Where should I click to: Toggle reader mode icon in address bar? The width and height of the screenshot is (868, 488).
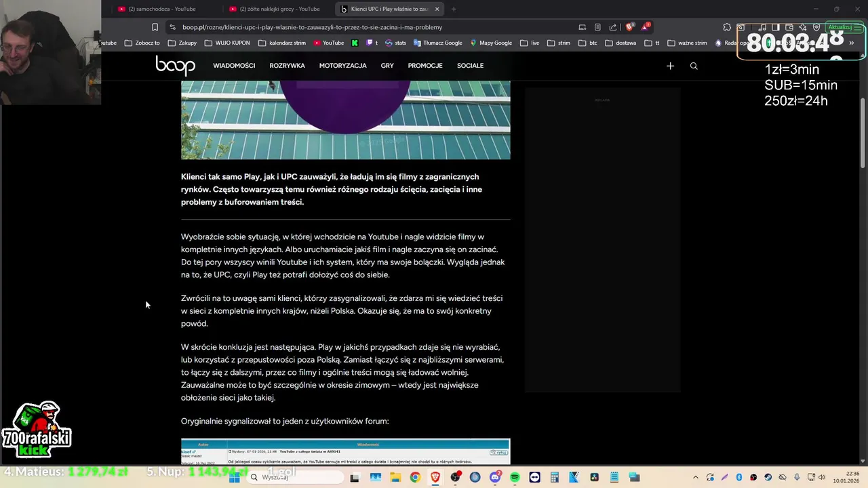click(x=597, y=27)
